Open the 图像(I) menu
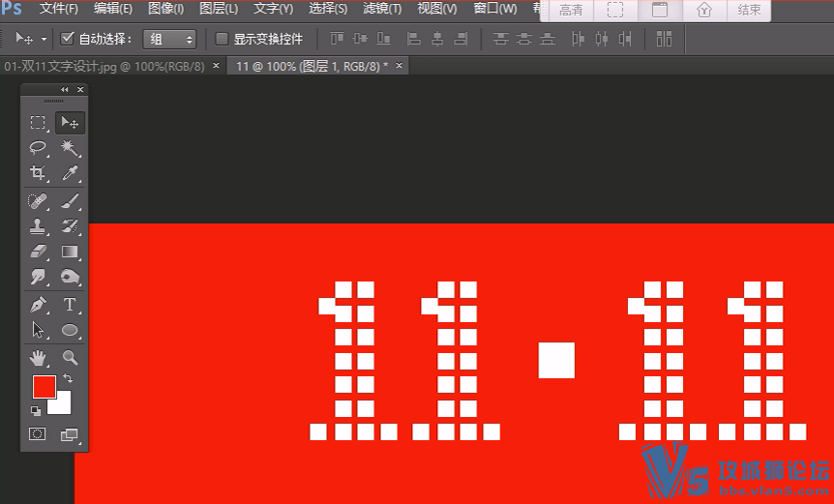The height and width of the screenshot is (504, 834). tap(165, 9)
